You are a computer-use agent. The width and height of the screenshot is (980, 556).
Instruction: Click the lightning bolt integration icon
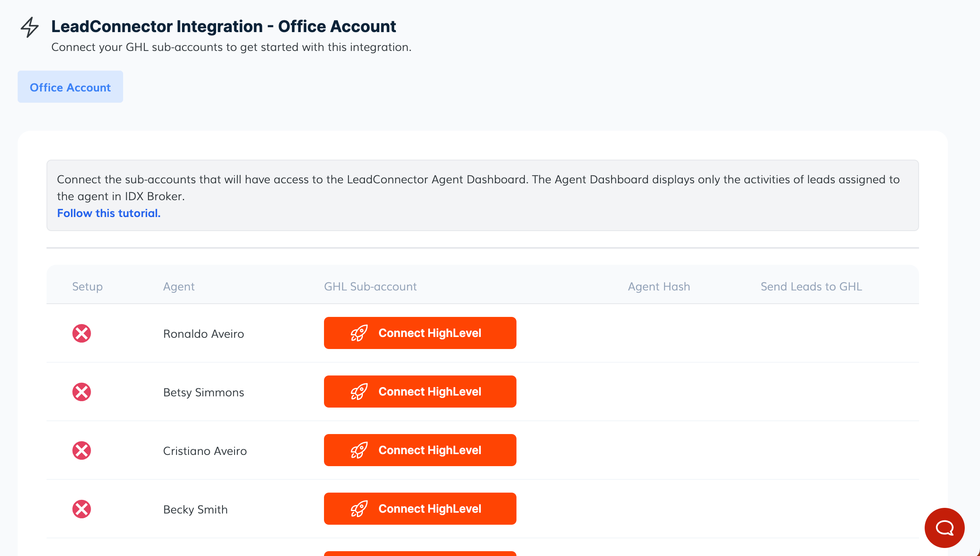pyautogui.click(x=30, y=27)
